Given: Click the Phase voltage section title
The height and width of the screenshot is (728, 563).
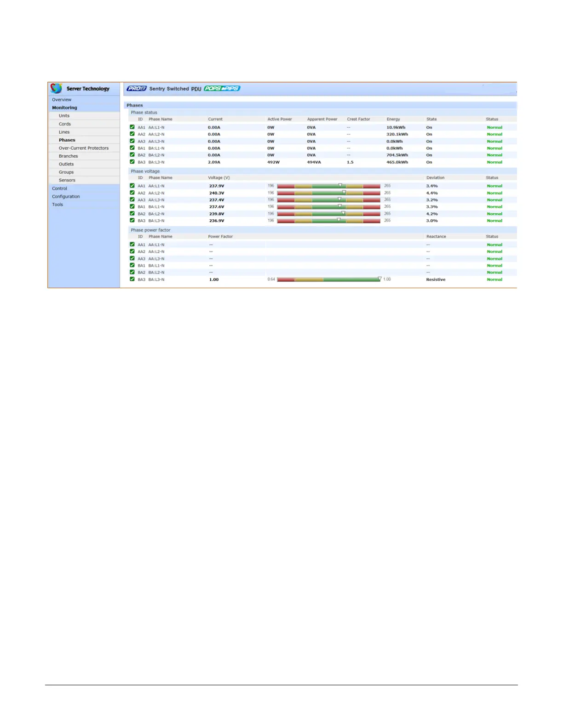Looking at the screenshot, I should (x=145, y=171).
